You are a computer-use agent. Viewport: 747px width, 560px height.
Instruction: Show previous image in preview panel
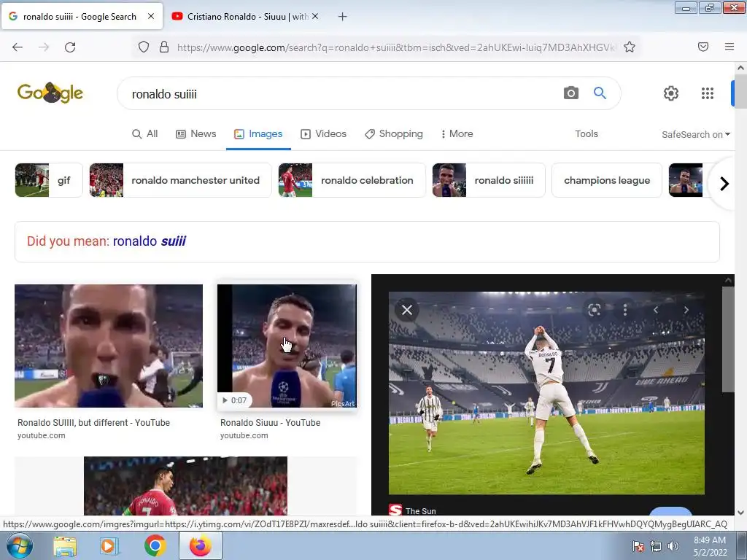tap(656, 310)
